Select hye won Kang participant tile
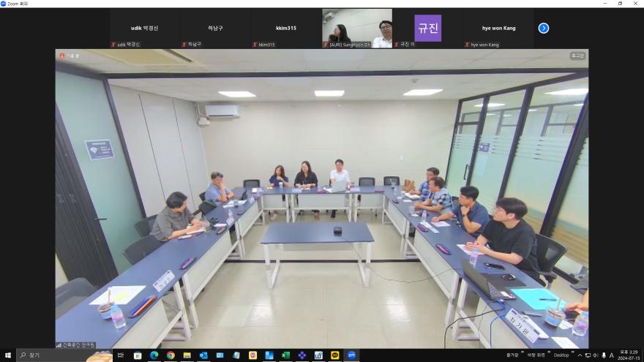 (498, 29)
